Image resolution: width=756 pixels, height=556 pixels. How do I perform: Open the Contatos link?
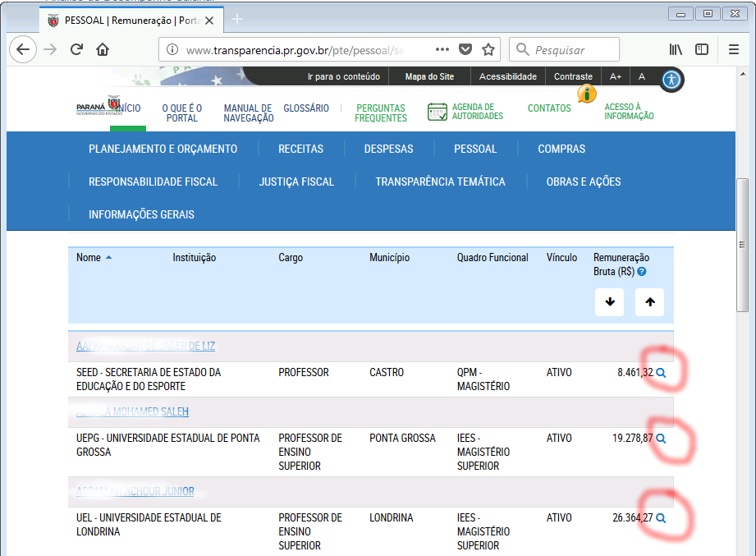[x=549, y=108]
